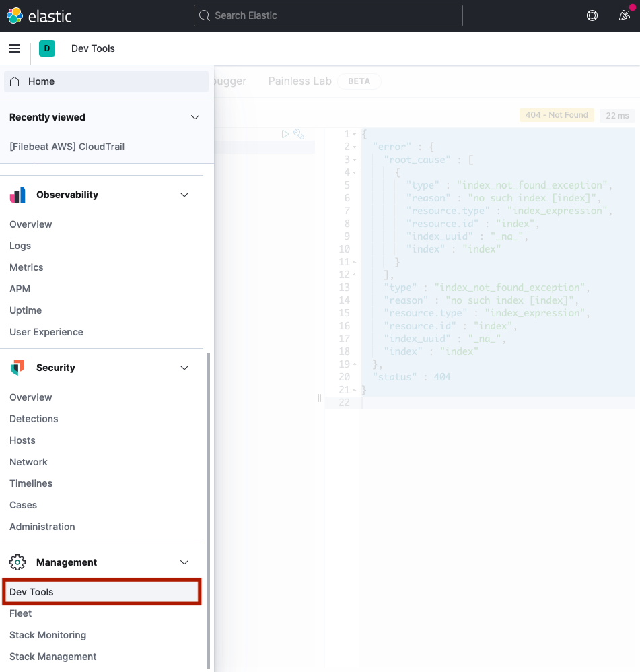Open Network under Security
The image size is (640, 672).
click(x=28, y=462)
